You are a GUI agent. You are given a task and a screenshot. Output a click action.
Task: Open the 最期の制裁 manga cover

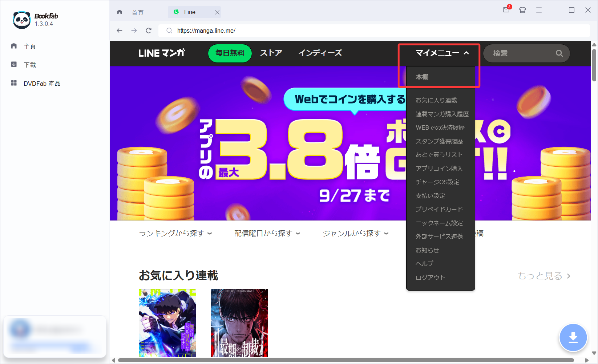coord(239,323)
